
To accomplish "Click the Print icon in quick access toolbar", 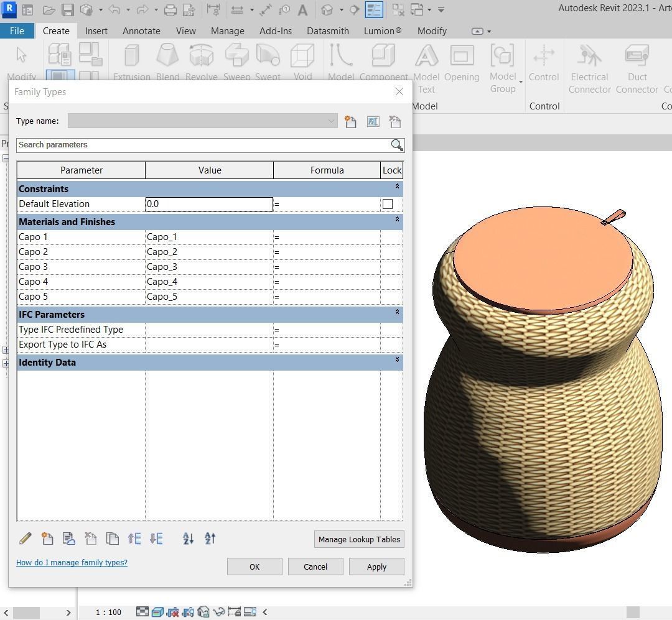I will tap(170, 10).
